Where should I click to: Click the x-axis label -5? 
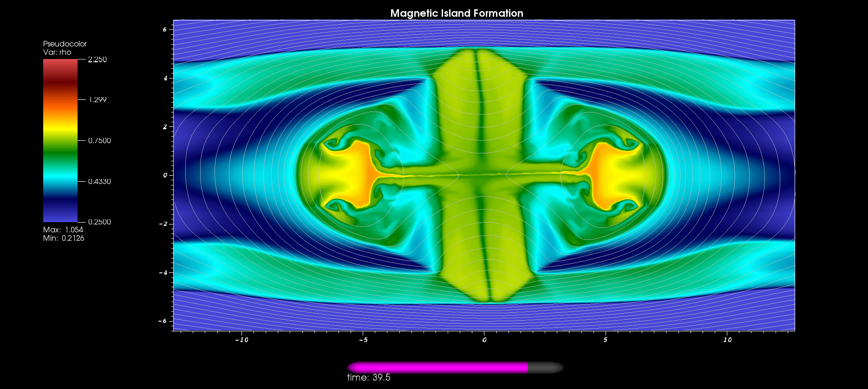click(x=363, y=340)
